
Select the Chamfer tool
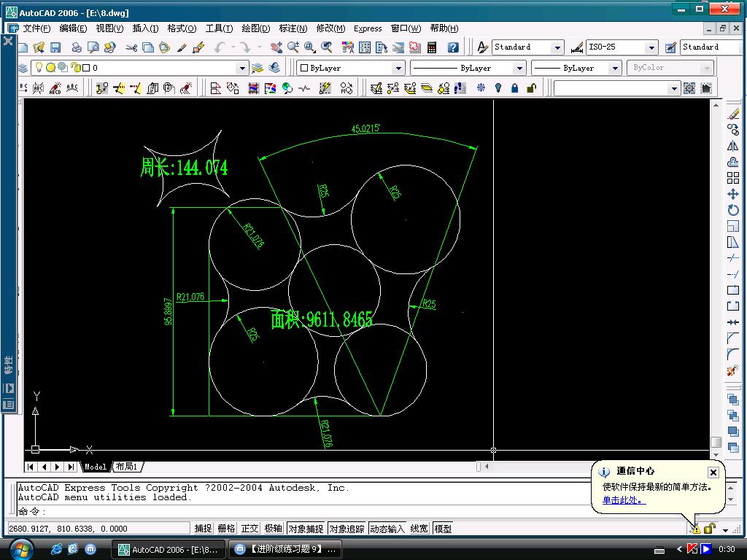coord(733,338)
